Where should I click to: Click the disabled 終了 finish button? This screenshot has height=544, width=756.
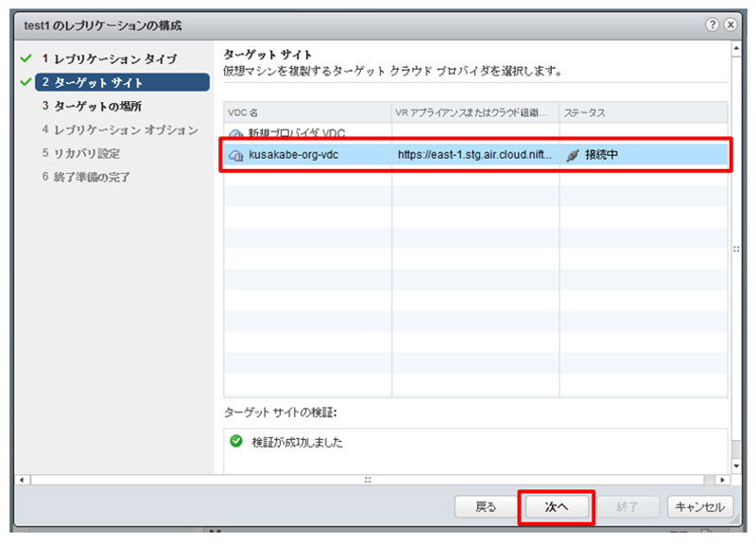pos(627,507)
